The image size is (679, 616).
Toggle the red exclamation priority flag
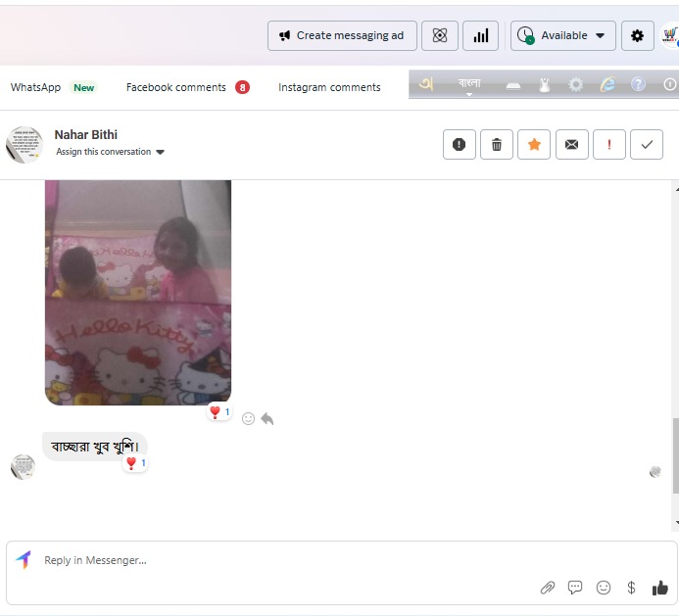609,145
